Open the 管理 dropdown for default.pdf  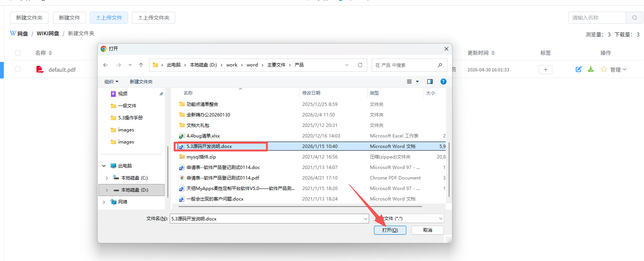click(618, 69)
